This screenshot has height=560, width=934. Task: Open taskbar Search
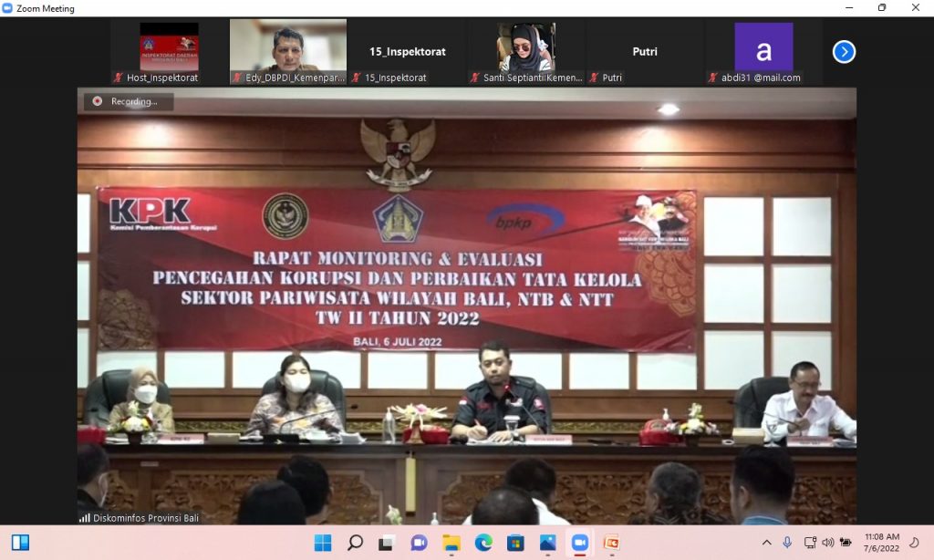(355, 543)
